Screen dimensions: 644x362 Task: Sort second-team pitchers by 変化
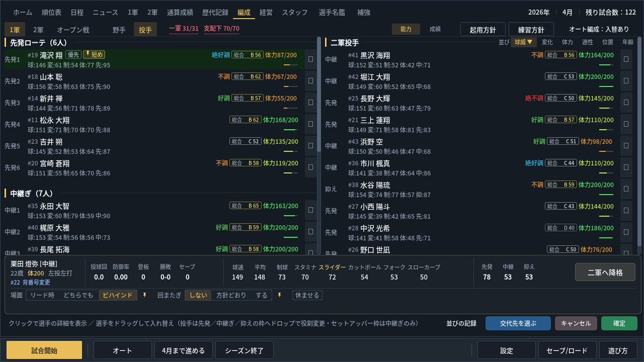pyautogui.click(x=547, y=42)
